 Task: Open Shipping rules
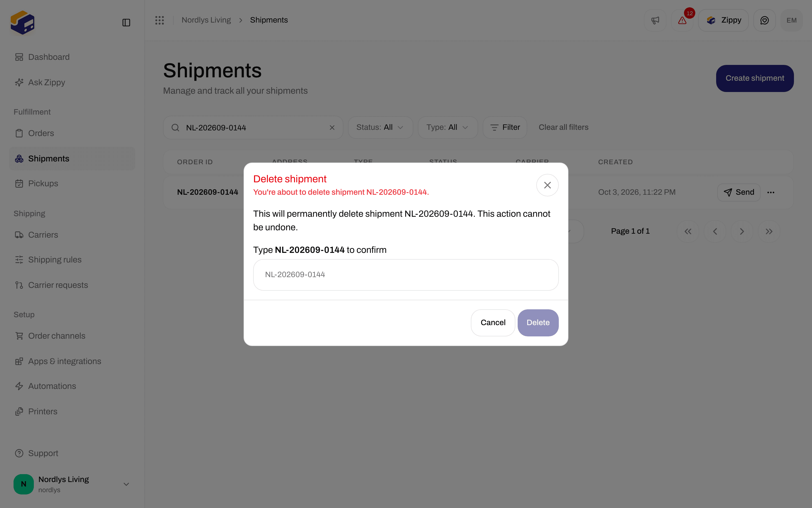tap(72, 260)
